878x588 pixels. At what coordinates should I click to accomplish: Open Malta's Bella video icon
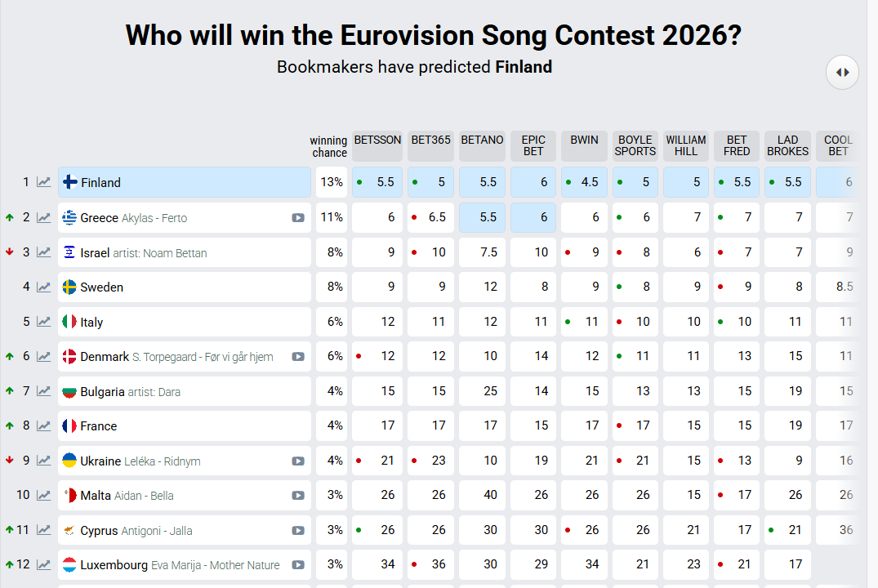pyautogui.click(x=298, y=496)
